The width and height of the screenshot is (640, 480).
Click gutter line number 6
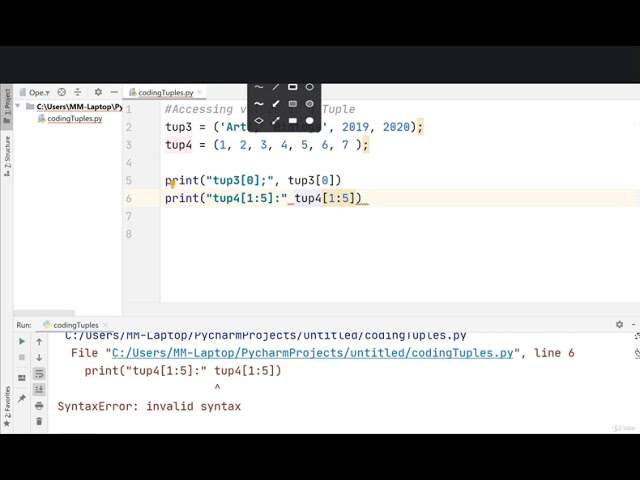pyautogui.click(x=129, y=198)
